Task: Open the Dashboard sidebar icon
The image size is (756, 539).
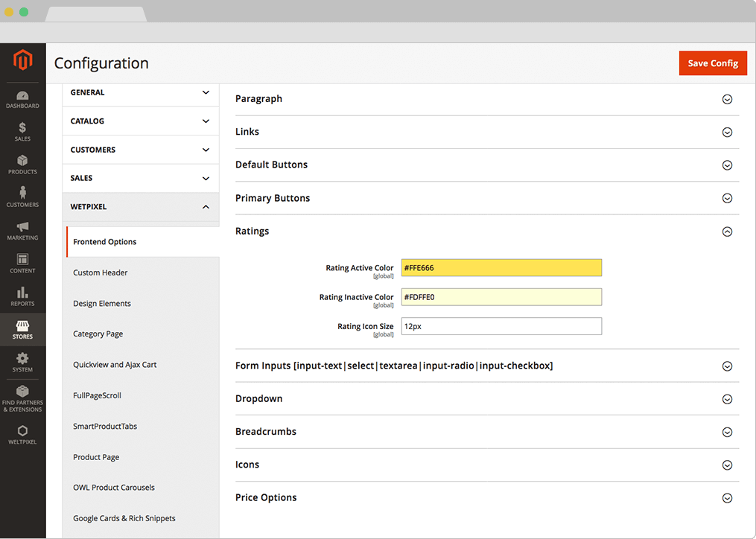Action: [22, 100]
